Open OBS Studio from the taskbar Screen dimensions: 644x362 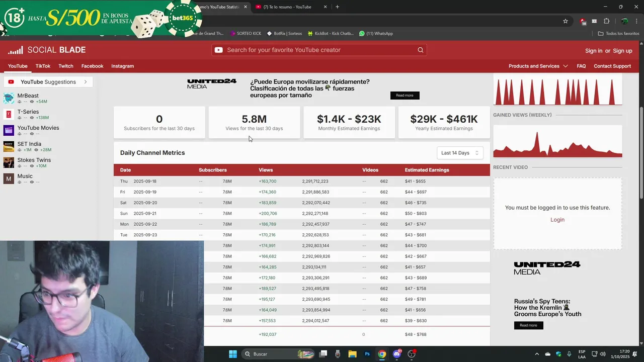pyautogui.click(x=412, y=354)
